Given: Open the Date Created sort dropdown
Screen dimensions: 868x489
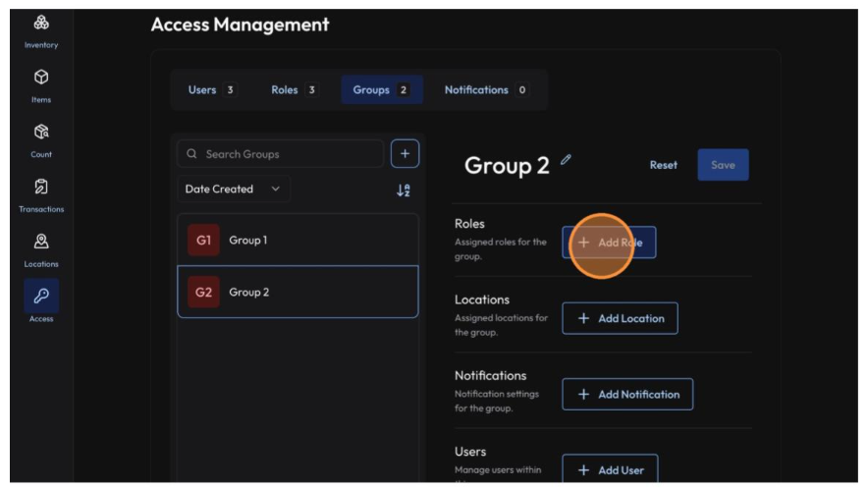Looking at the screenshot, I should (x=233, y=189).
